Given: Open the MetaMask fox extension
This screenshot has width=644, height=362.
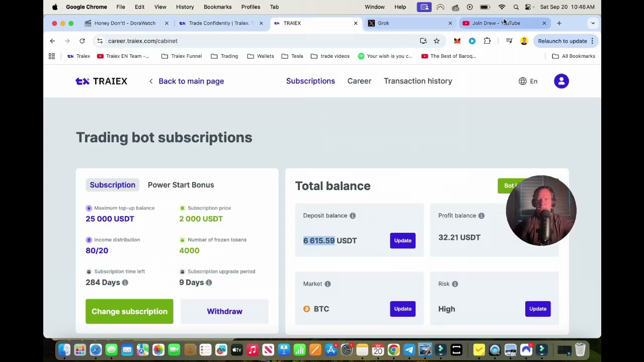Looking at the screenshot, I should click(x=457, y=41).
